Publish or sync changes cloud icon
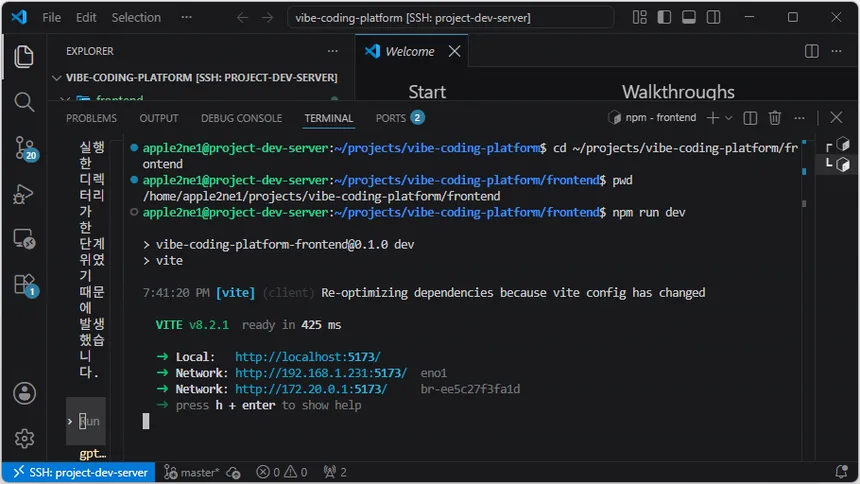Image resolution: width=860 pixels, height=484 pixels. click(233, 472)
